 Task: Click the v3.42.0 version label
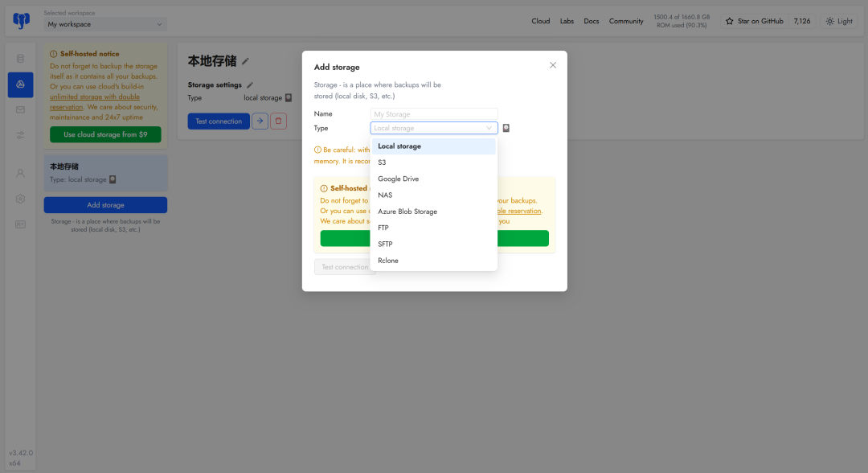tap(21, 453)
